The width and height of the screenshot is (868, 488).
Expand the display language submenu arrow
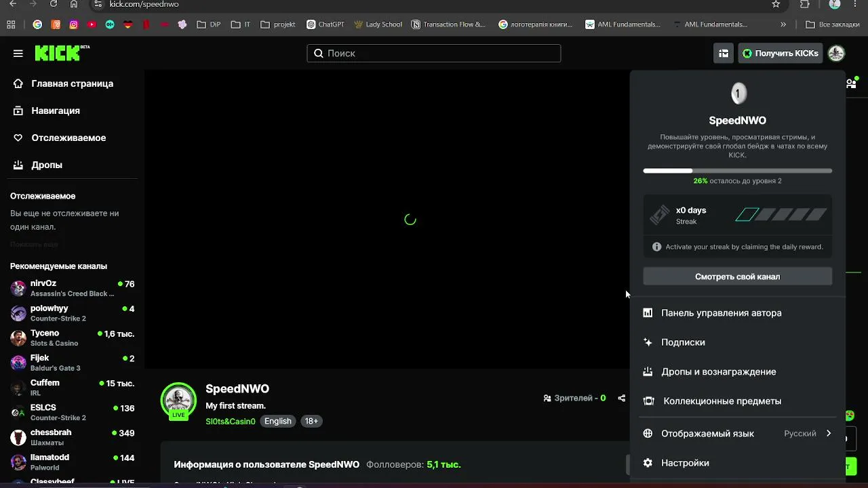pyautogui.click(x=829, y=434)
